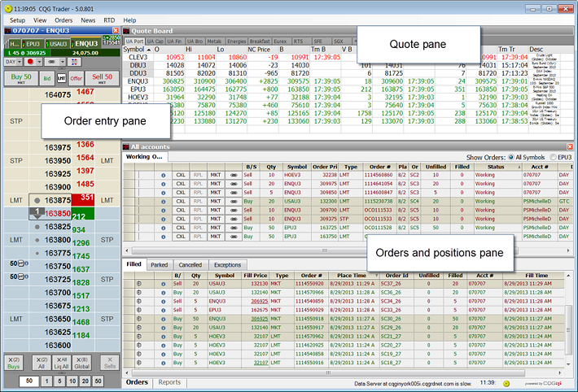Expand details for filled order 1114550920
This screenshot has width=578, height=392.
coord(139,284)
